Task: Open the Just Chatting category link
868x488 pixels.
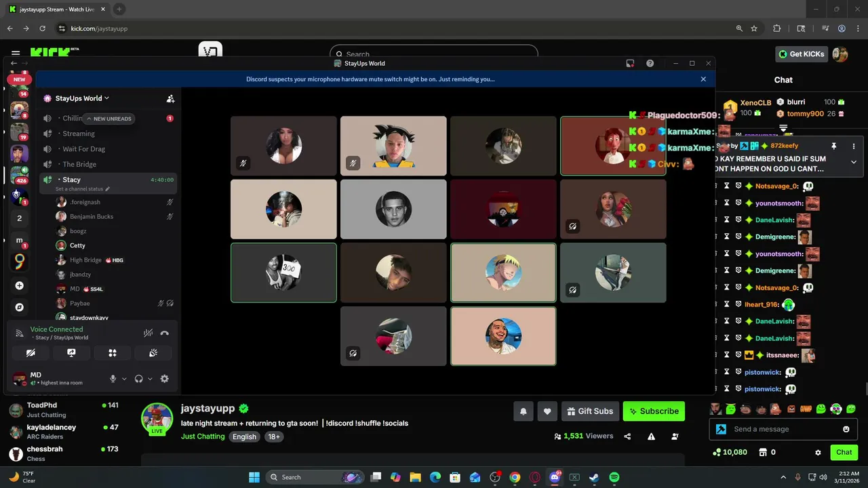Action: [203, 436]
